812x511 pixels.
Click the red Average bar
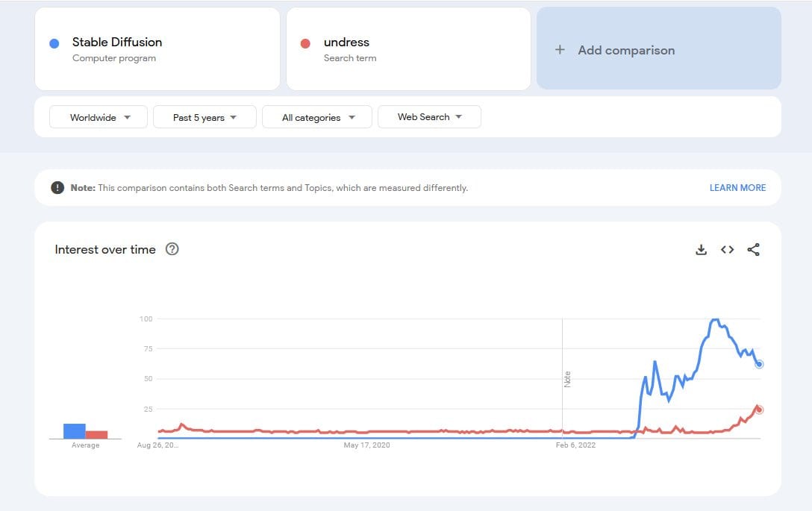pos(96,434)
